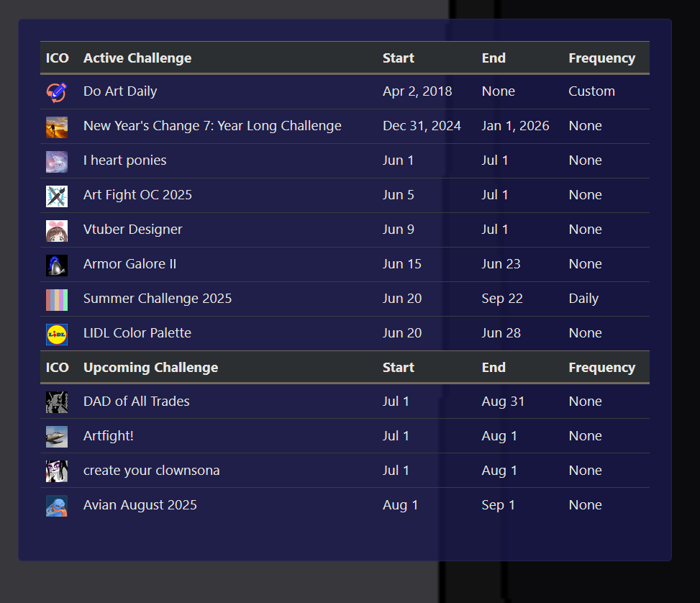Click the Jun 9 start date
700x603 pixels.
point(399,229)
